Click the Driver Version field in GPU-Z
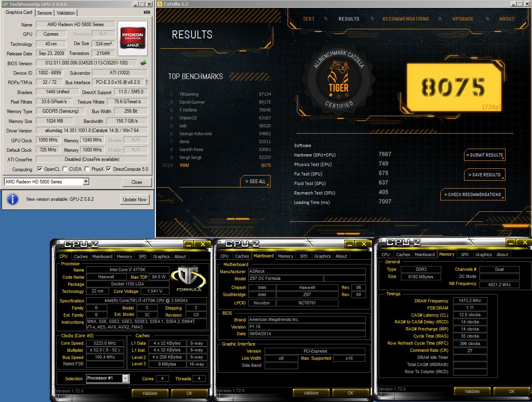The height and width of the screenshot is (402, 532). click(x=92, y=130)
